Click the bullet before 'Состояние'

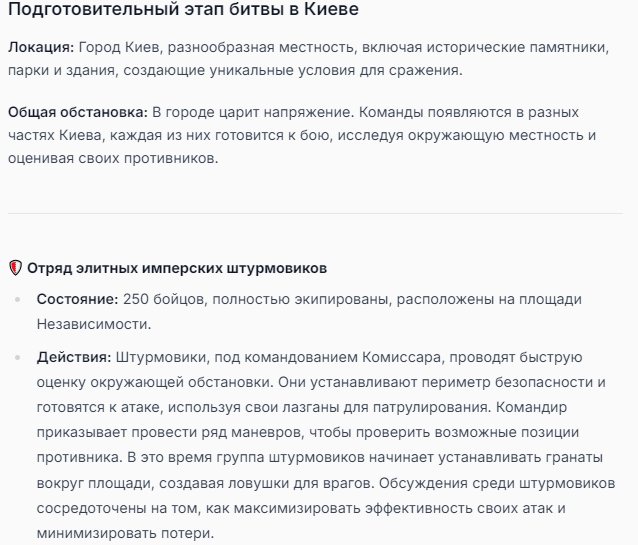pyautogui.click(x=17, y=300)
